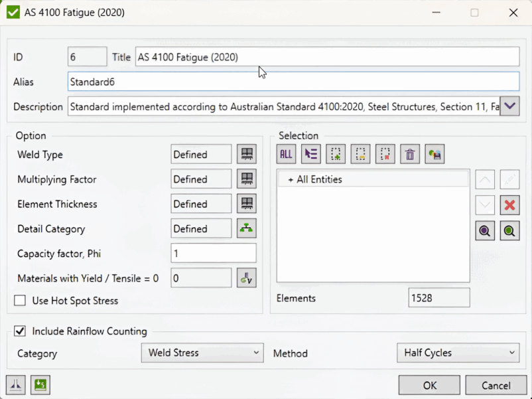Click the cursor-with-list select icon
Image resolution: width=532 pixels, height=399 pixels.
click(311, 154)
